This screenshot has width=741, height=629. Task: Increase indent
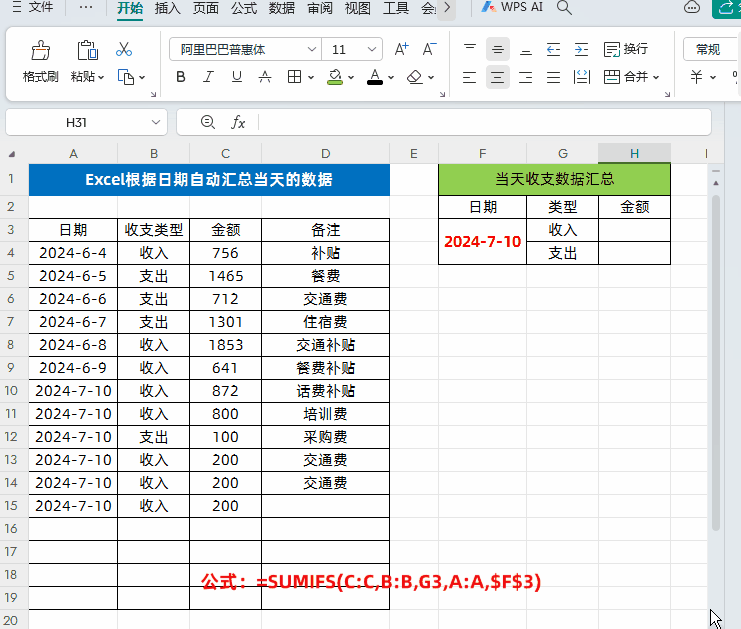click(x=581, y=49)
